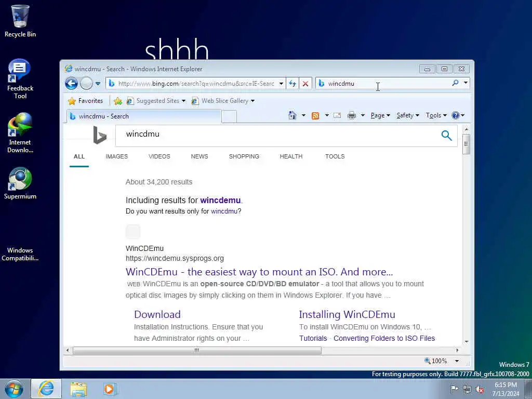This screenshot has width=532, height=399.
Task: Open the Tutorials link
Action: (313, 338)
